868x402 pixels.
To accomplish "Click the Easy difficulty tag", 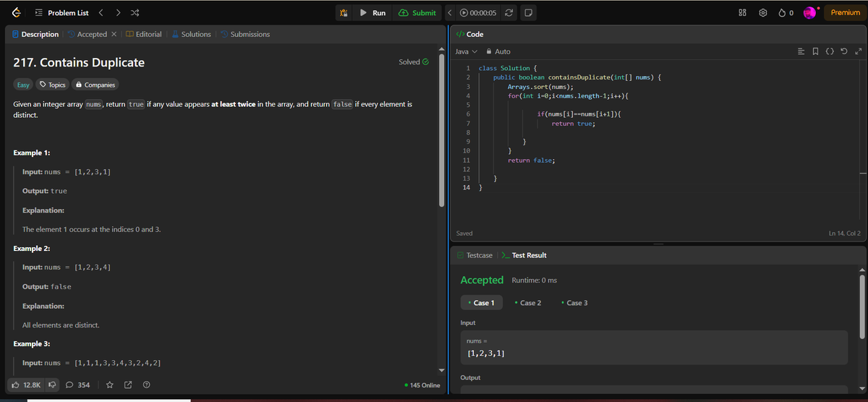I will pyautogui.click(x=23, y=85).
